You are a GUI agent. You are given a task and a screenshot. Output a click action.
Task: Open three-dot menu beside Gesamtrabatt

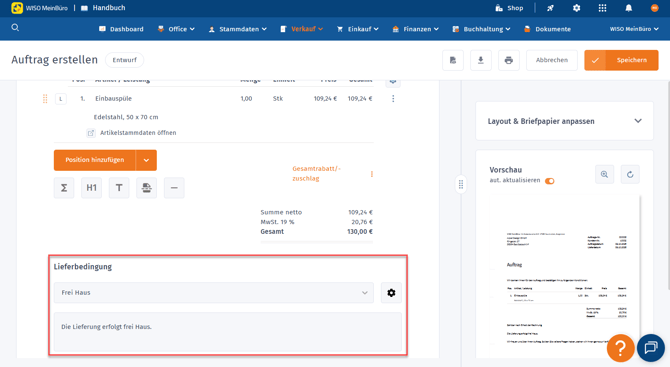(x=372, y=174)
